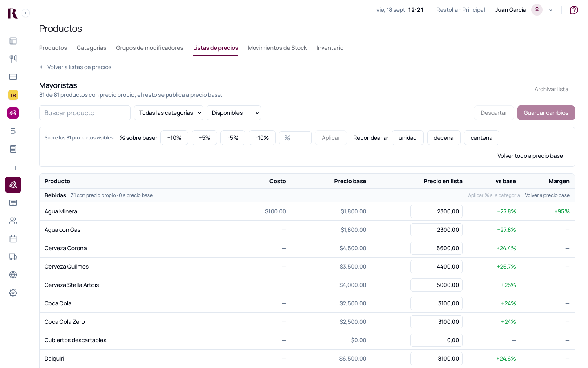Open the bar chart reports icon
Screen dimensions: 588x368
(13, 167)
